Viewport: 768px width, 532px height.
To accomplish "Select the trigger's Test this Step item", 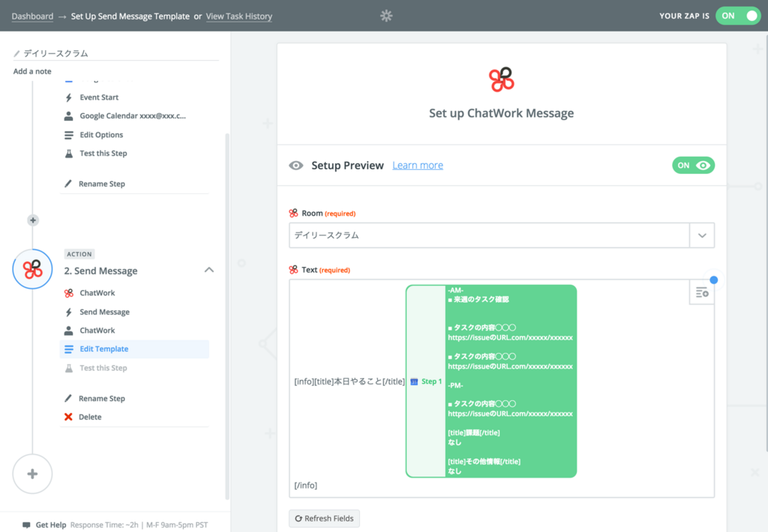I will click(103, 153).
